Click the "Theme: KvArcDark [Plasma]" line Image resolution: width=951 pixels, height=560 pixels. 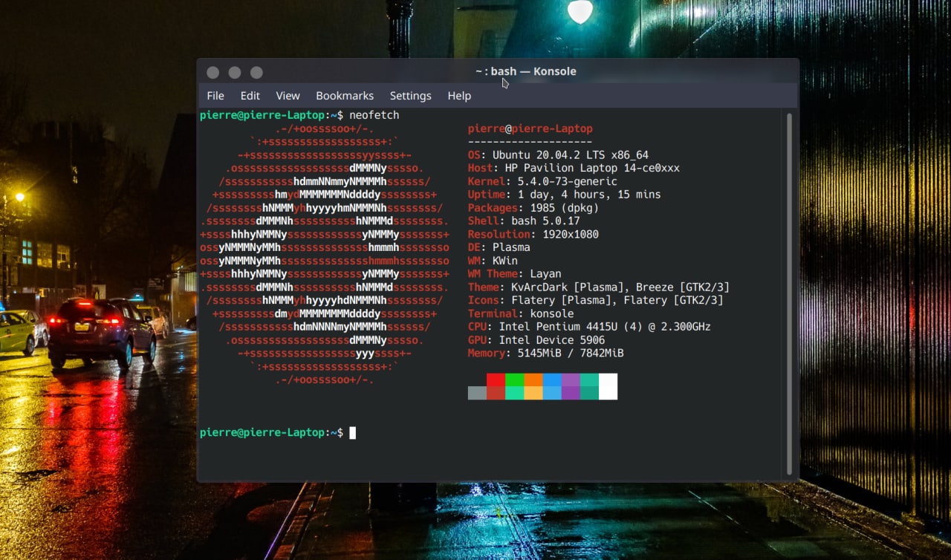click(599, 287)
